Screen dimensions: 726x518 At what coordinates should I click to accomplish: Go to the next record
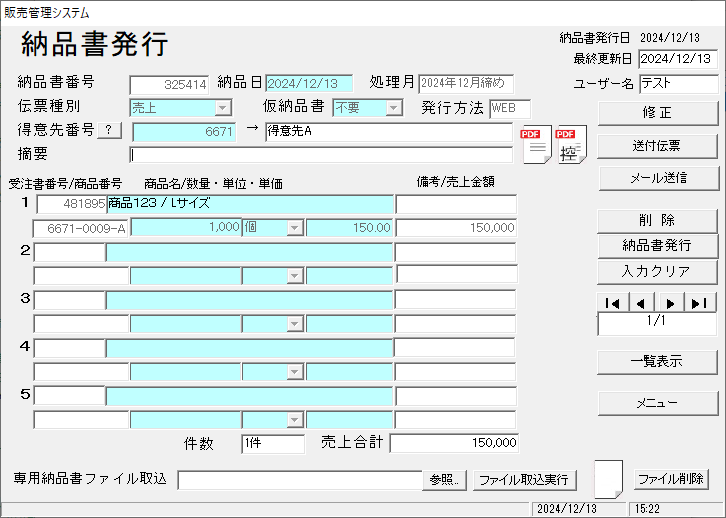tap(670, 303)
